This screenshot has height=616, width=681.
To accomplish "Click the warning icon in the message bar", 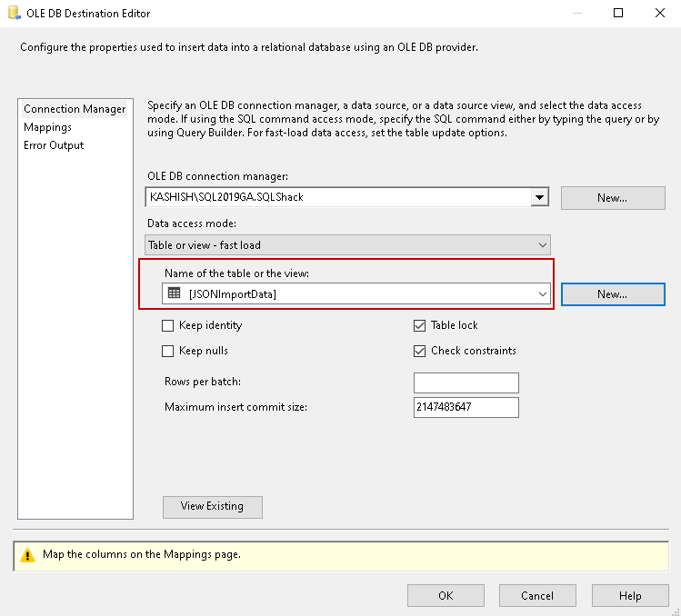I will [x=27, y=553].
